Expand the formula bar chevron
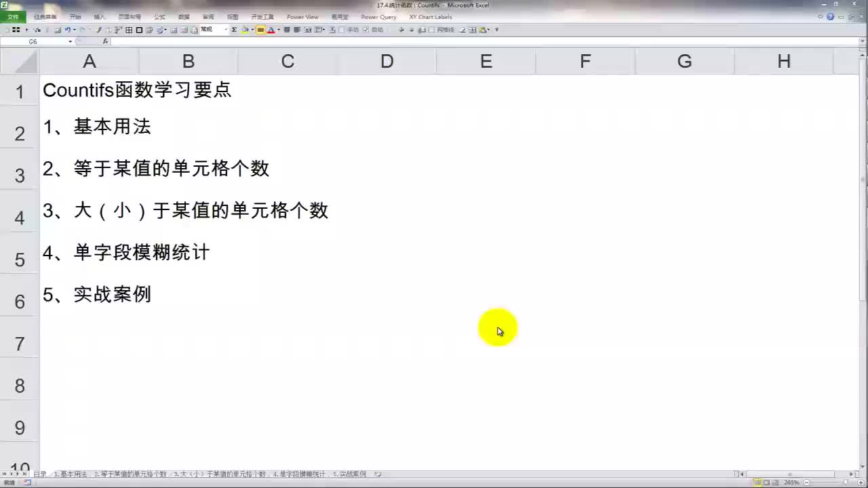The height and width of the screenshot is (488, 868). pos(863,41)
